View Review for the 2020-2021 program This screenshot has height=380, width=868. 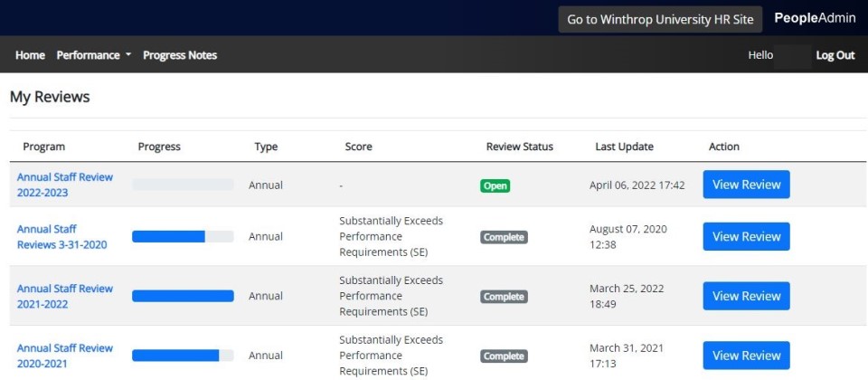pos(746,356)
